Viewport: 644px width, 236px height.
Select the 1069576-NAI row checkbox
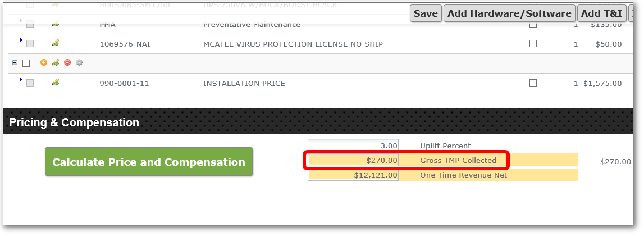(30, 44)
